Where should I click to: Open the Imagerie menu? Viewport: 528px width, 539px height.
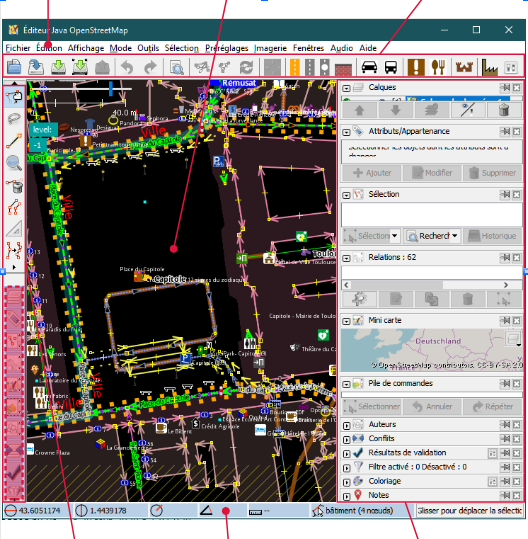tap(270, 48)
